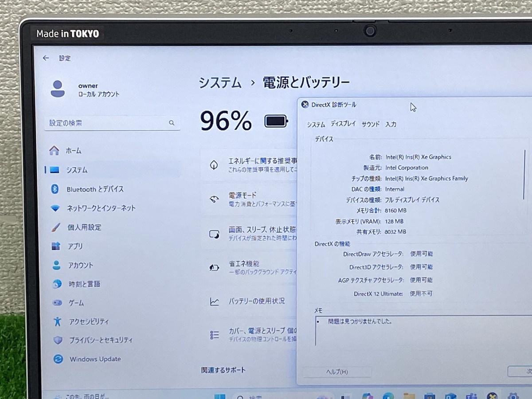Click the Direct3D アクセラレータ status

pos(421,267)
